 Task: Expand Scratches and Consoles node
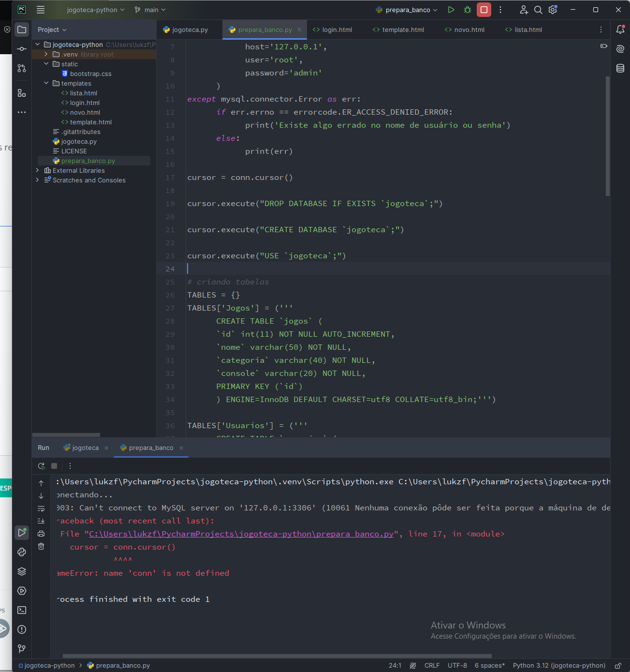38,180
